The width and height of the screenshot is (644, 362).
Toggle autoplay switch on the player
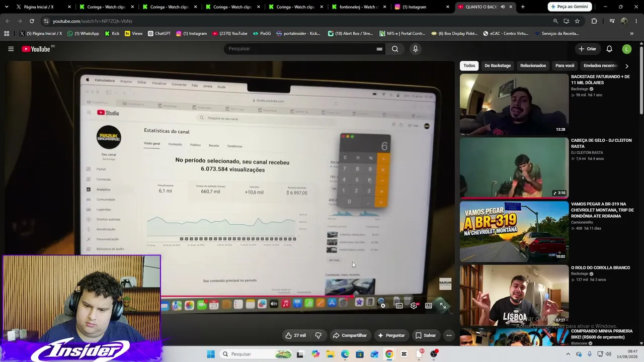coord(383,306)
